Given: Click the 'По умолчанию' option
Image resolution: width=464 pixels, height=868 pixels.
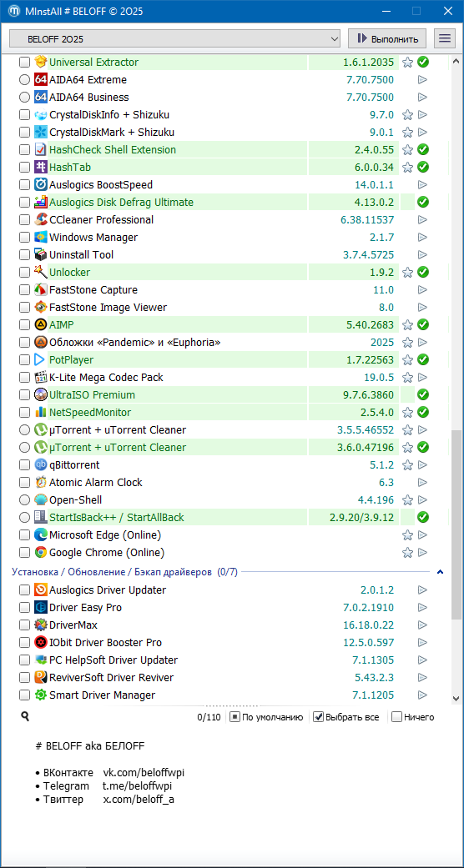Looking at the screenshot, I should [267, 717].
